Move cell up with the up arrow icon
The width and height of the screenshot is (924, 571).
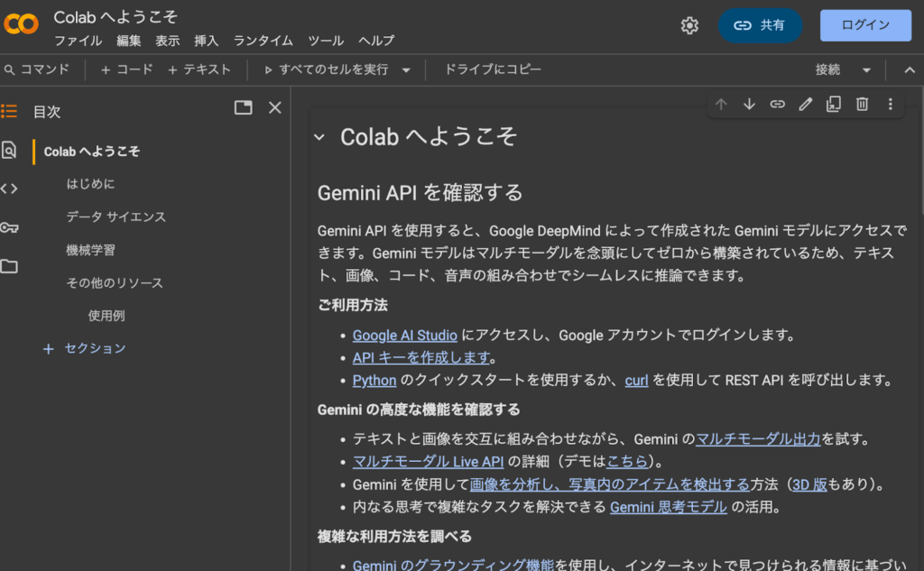[721, 105]
